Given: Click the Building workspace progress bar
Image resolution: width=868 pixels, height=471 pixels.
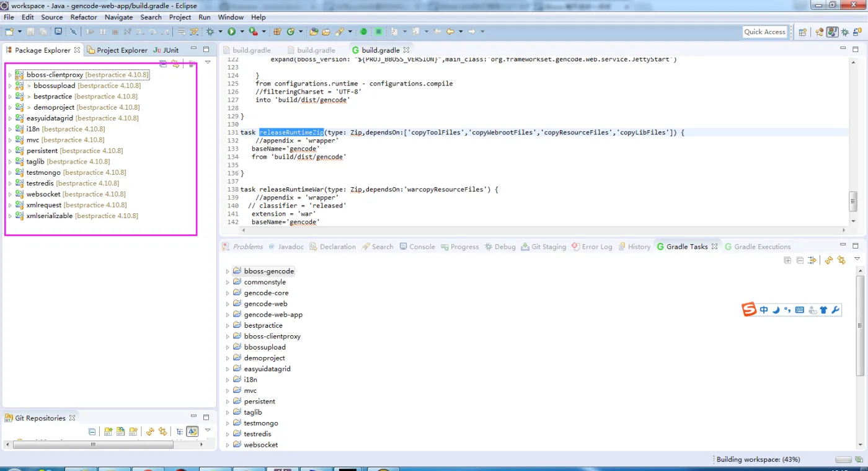Looking at the screenshot, I should (x=843, y=460).
